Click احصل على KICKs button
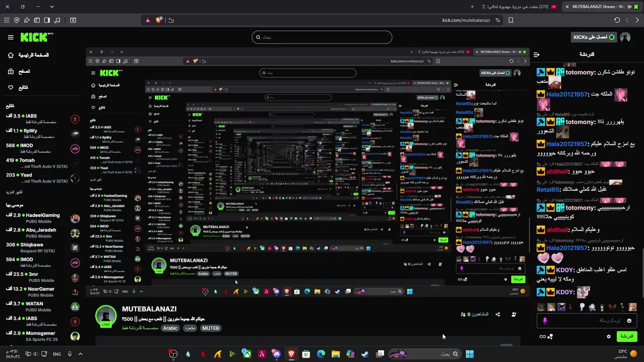Viewport: 644px width, 362px height. click(x=594, y=37)
